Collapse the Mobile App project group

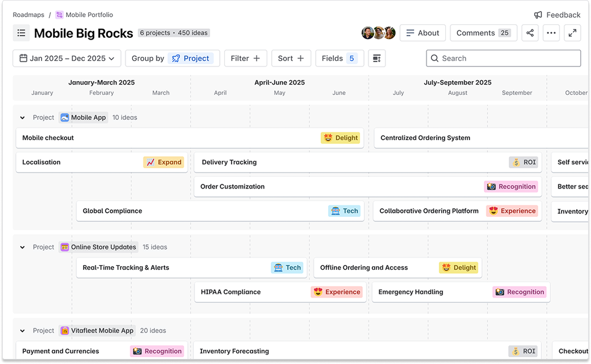coord(22,117)
